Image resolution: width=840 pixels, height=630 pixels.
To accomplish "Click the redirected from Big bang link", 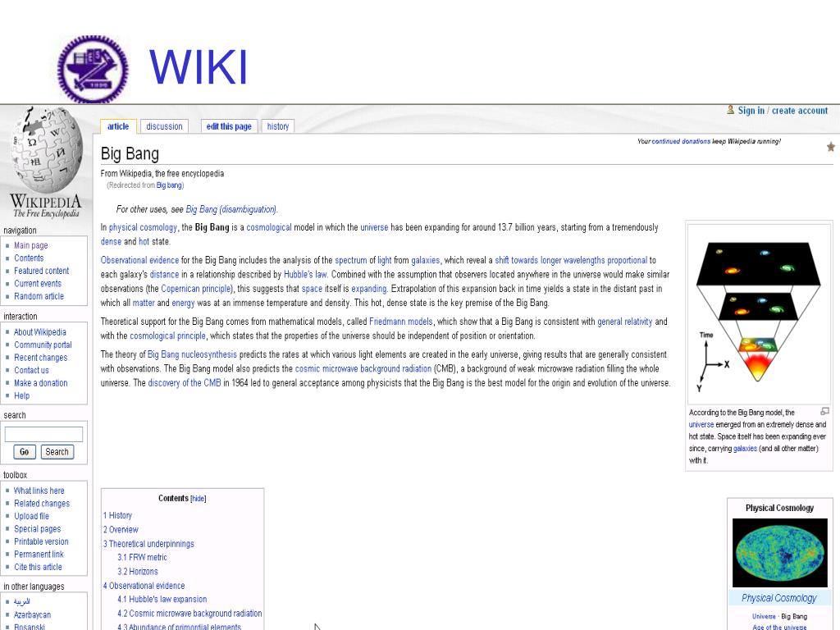I will coord(169,185).
